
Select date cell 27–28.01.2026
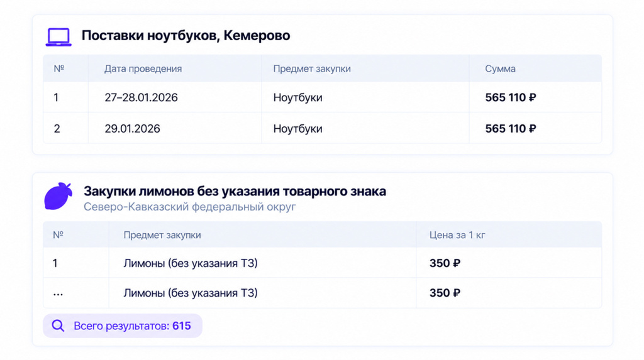[x=141, y=97]
